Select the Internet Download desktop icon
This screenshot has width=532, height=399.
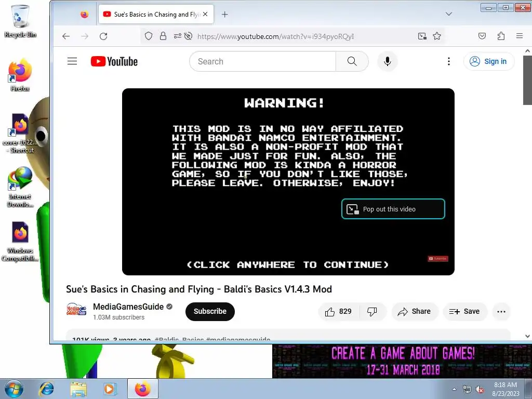20,187
